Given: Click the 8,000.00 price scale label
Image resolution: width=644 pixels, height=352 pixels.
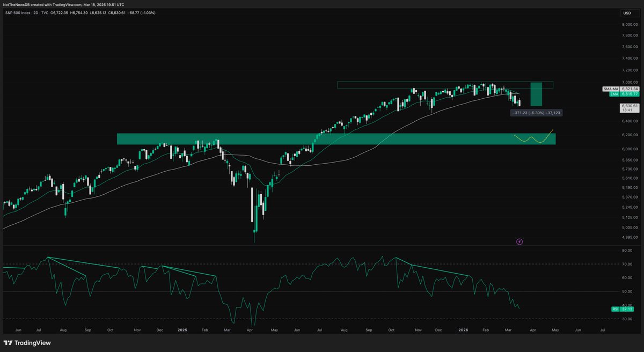Looking at the screenshot, I should [x=631, y=25].
